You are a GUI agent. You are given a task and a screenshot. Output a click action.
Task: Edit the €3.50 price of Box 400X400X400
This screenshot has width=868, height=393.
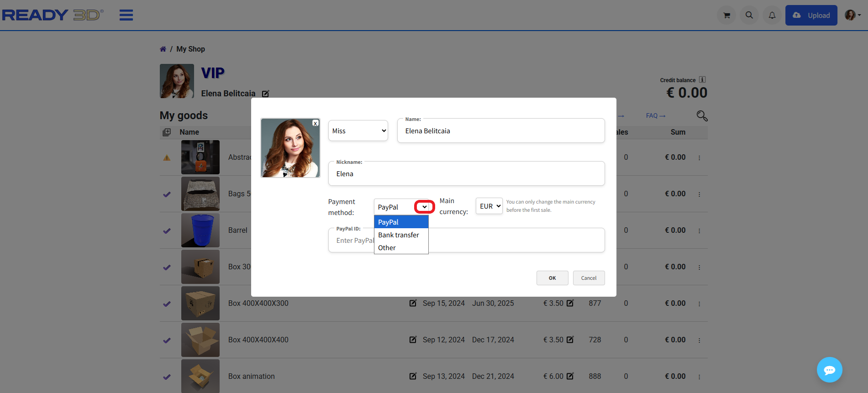coord(570,340)
